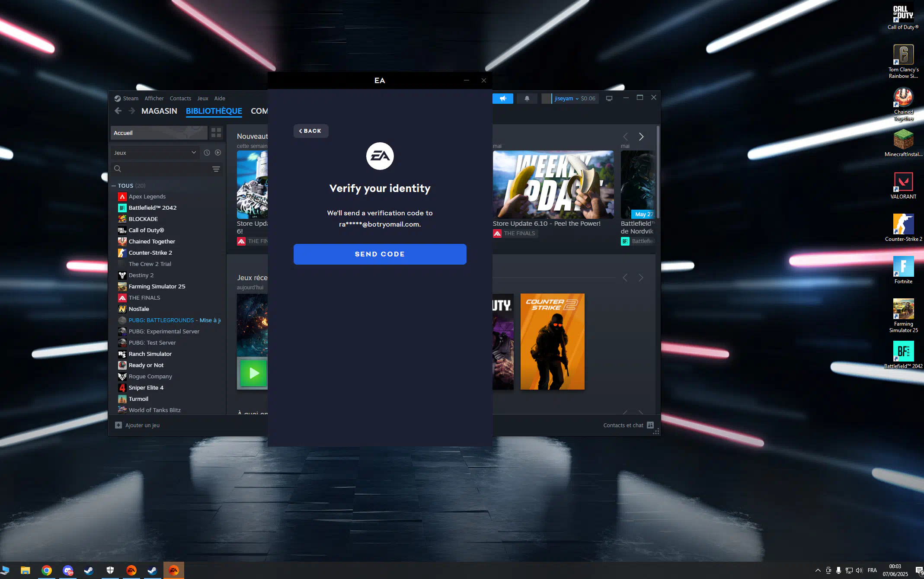
Task: Open Counter-Strike 2 recent game cover
Action: tap(552, 342)
